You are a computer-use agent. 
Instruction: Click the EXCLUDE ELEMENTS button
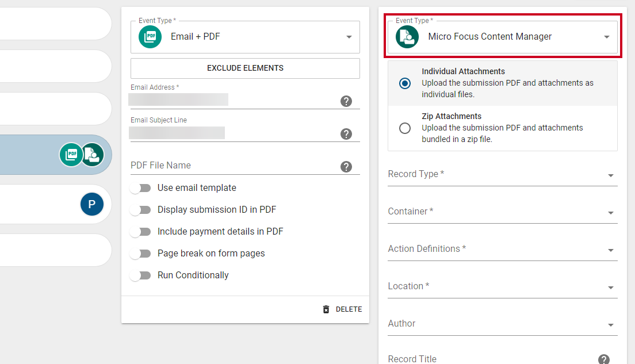tap(245, 68)
